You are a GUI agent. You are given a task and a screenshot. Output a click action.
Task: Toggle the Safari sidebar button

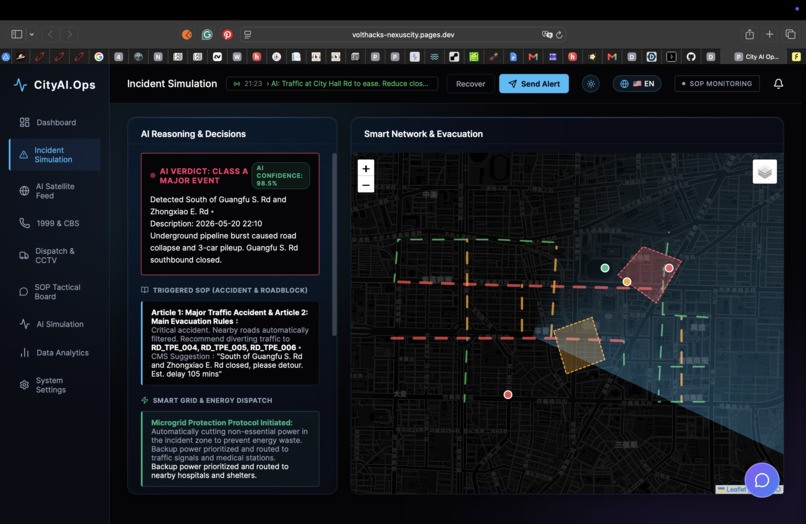(x=17, y=34)
